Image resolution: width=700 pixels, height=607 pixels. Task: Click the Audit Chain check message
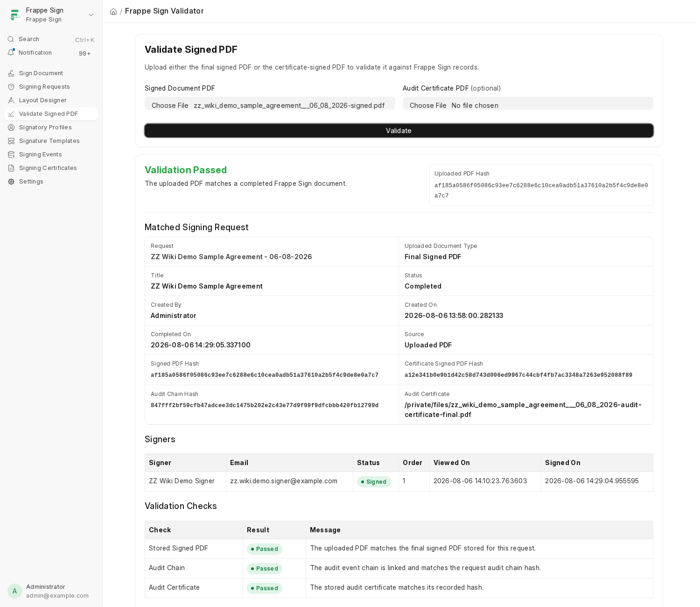tap(425, 568)
